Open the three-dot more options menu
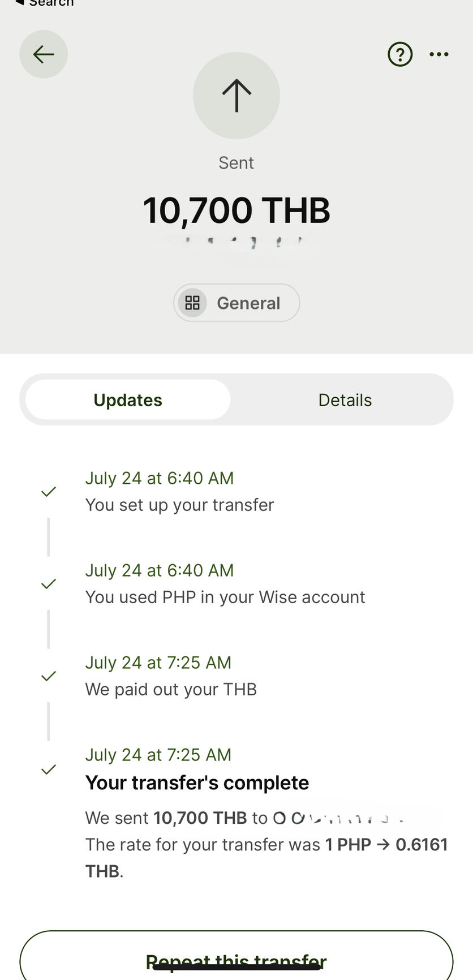 click(x=438, y=54)
